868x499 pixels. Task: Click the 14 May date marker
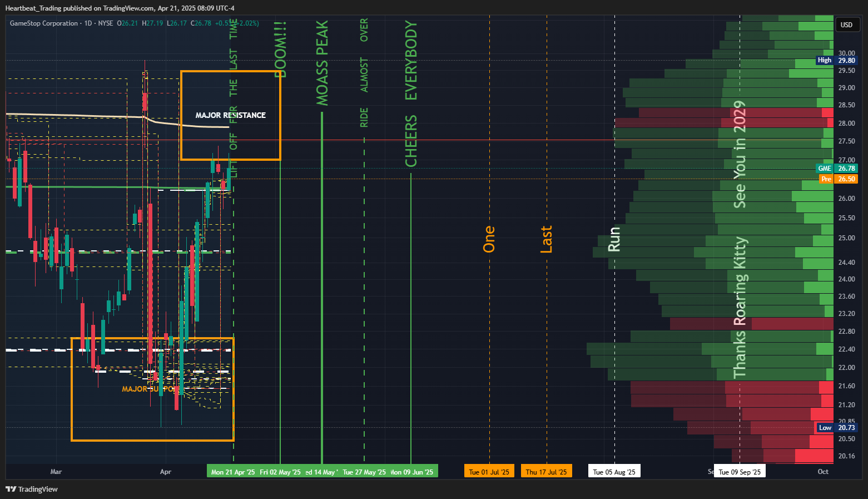[x=321, y=472]
